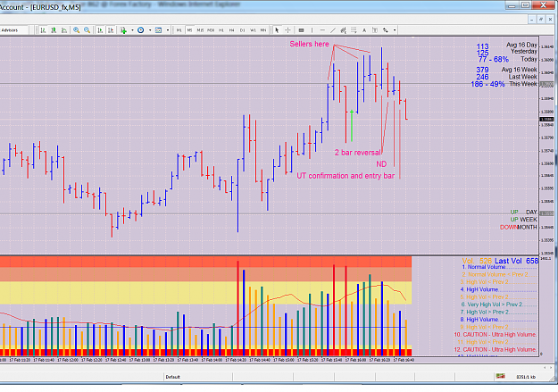The width and height of the screenshot is (558, 392).
Task: Toggle chart shift from right border
Action: (x=111, y=30)
